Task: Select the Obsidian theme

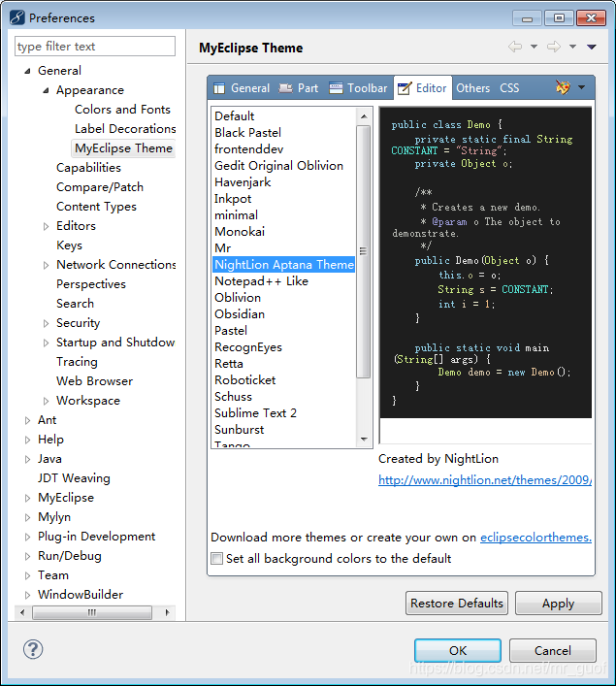Action: click(240, 314)
